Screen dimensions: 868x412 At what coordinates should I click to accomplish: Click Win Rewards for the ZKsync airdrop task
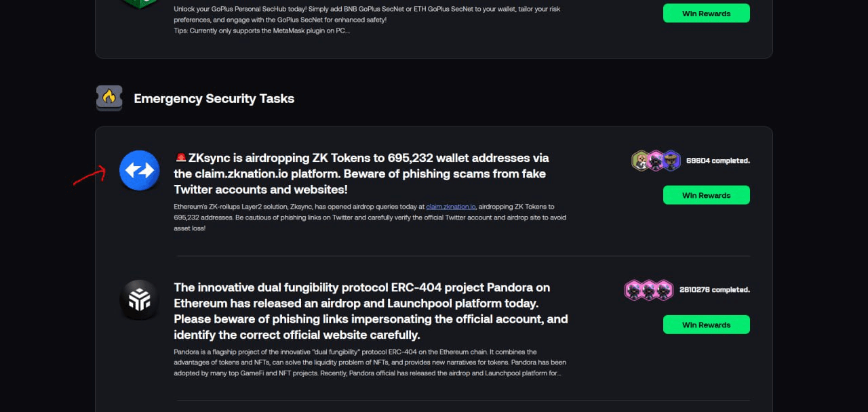point(706,195)
